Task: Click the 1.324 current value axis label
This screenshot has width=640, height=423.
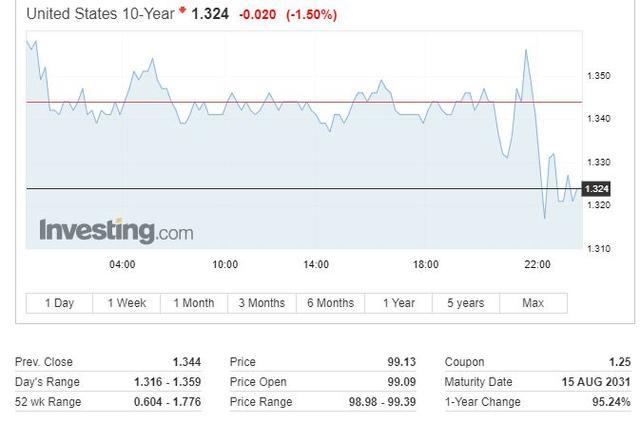Action: pyautogui.click(x=596, y=189)
